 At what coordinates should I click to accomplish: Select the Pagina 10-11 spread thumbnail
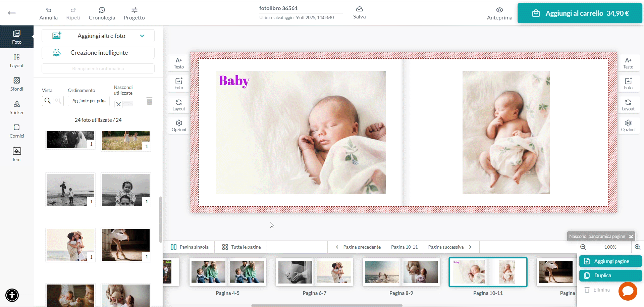488,272
